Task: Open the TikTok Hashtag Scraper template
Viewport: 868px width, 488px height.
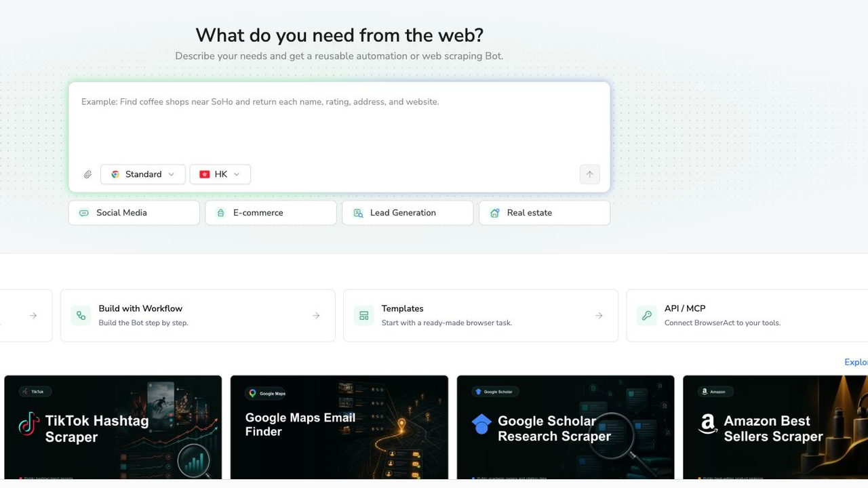Action: tap(113, 427)
